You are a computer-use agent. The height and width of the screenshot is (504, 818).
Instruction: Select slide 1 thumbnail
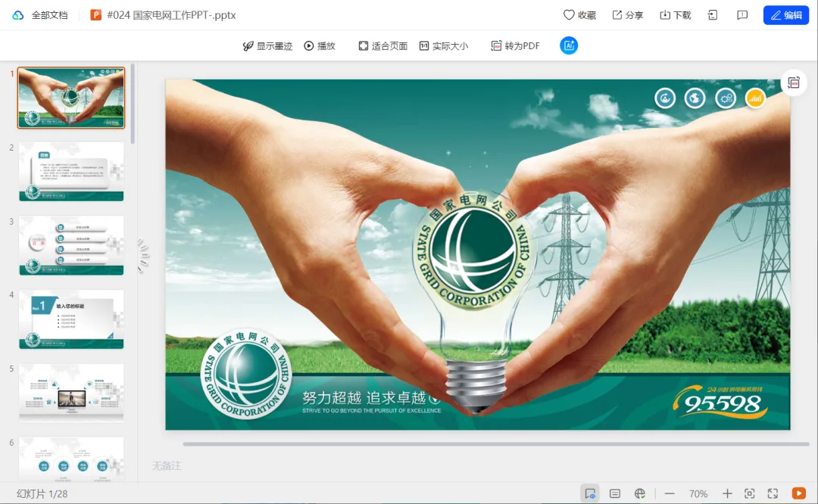pos(71,98)
